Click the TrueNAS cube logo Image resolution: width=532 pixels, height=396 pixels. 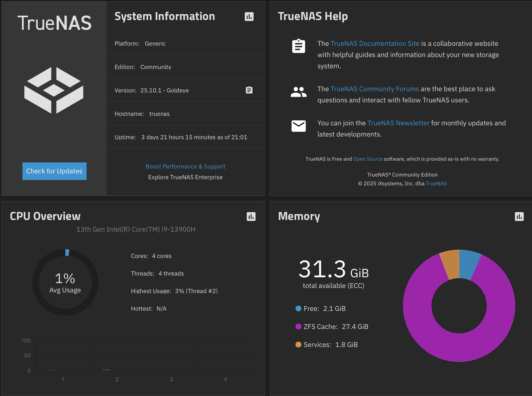[54, 90]
